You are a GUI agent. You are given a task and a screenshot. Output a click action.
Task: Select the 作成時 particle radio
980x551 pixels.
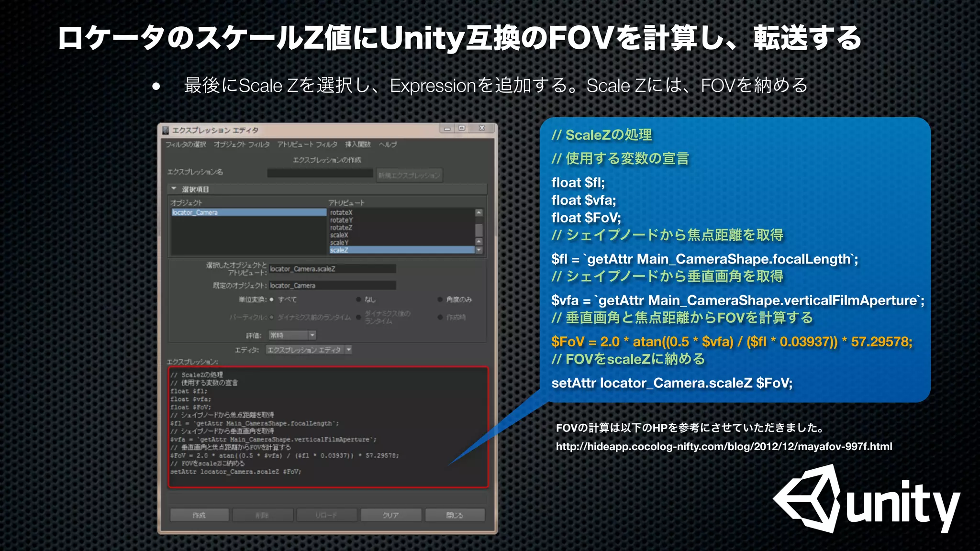pyautogui.click(x=440, y=317)
